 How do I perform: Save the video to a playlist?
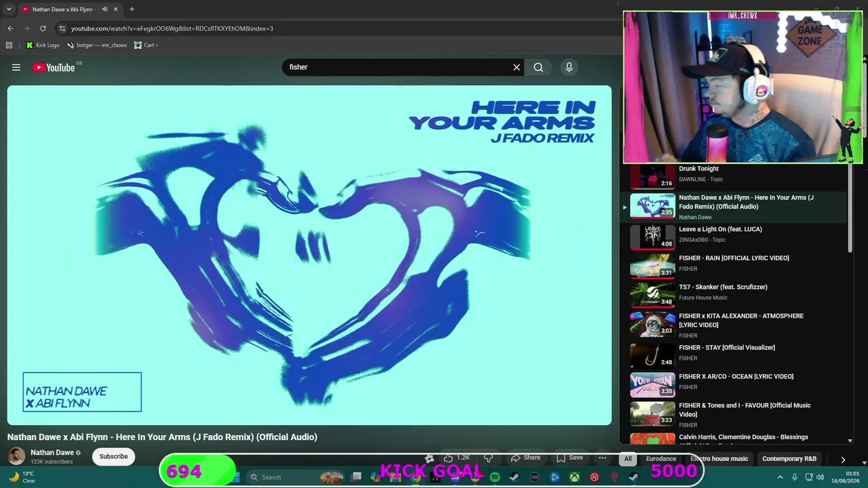570,457
